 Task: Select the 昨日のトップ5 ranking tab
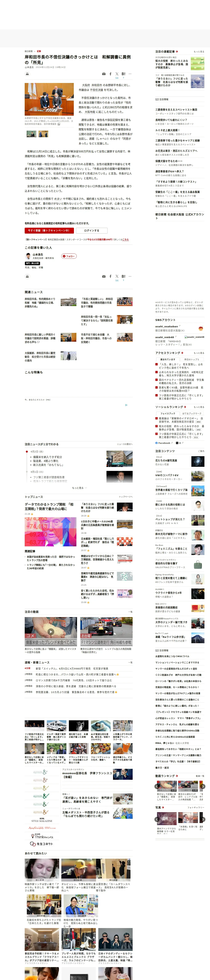coord(191,359)
